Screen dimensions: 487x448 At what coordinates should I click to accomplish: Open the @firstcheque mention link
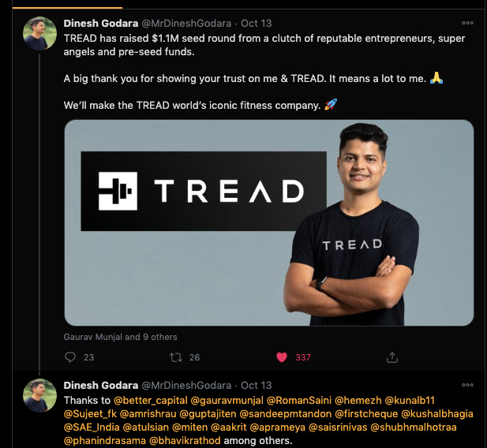[366, 414]
